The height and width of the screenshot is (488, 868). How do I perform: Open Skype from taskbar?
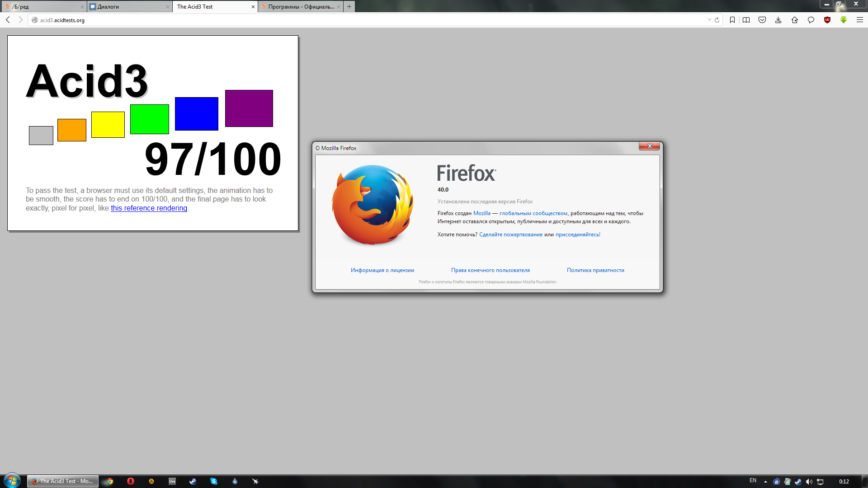(x=214, y=481)
